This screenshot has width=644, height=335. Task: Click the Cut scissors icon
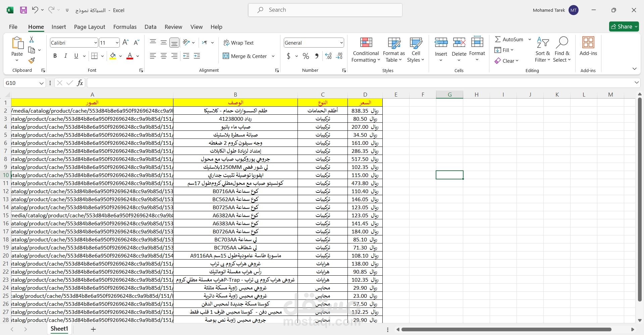pos(32,40)
